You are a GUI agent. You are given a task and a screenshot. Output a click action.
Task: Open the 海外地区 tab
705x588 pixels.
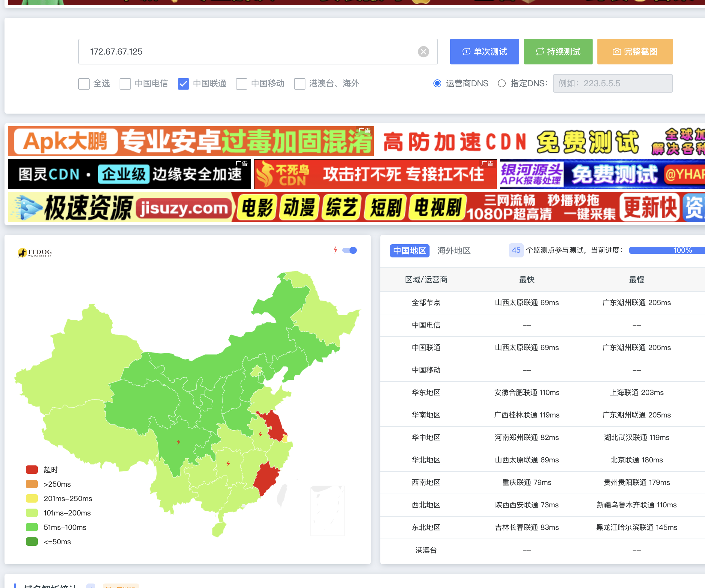point(454,251)
